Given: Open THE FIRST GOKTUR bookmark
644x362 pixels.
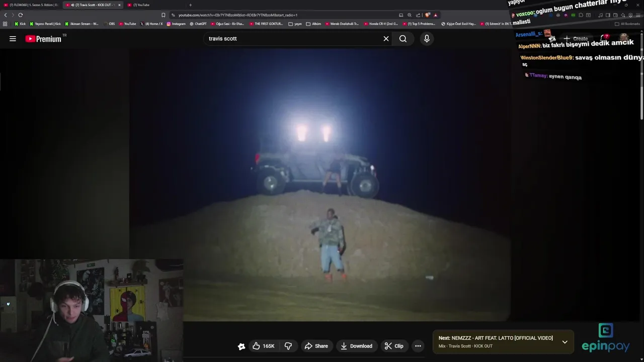Looking at the screenshot, I should click(266, 24).
